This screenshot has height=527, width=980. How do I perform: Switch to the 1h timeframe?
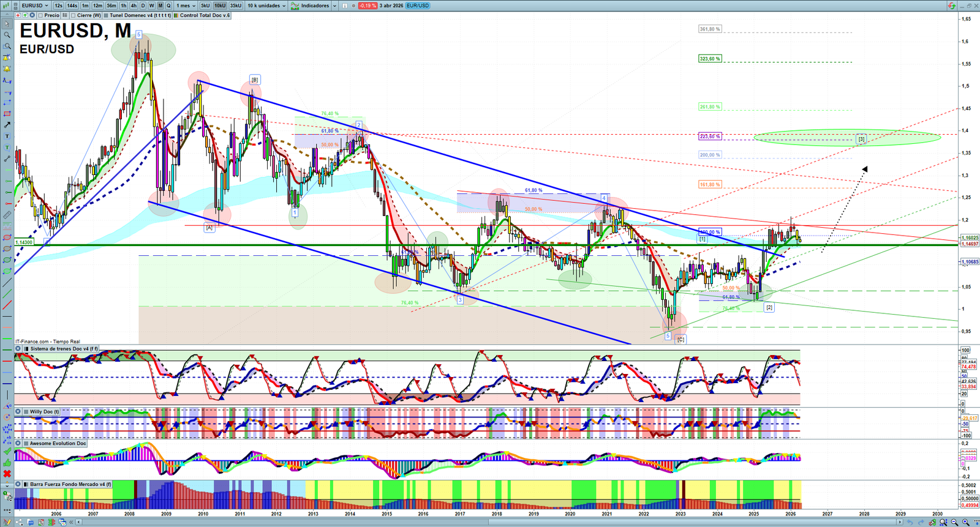(x=124, y=6)
